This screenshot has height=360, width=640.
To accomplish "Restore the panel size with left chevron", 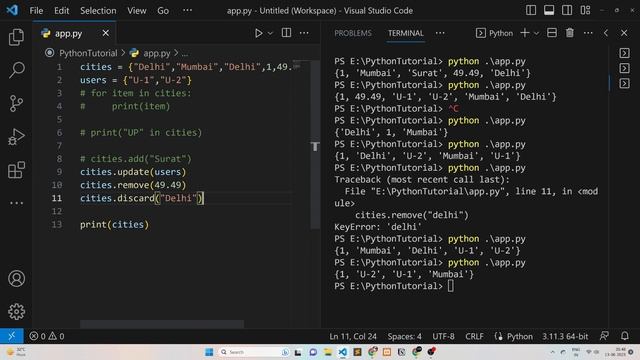I will tap(606, 33).
